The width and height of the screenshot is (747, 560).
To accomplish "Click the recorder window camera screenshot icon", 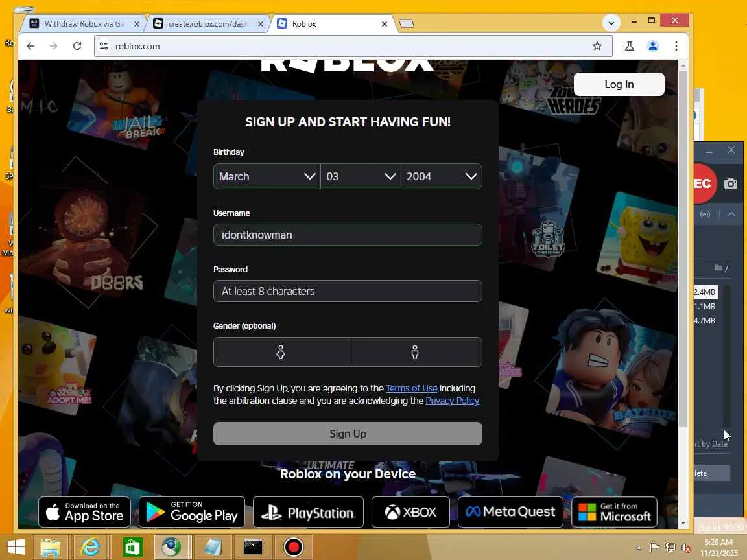I will point(731,184).
